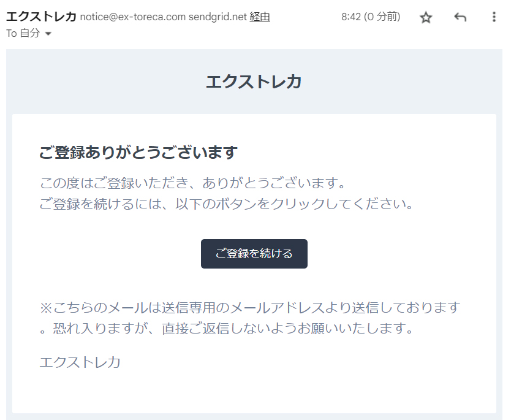
Task: Click the ご登録ありがとうございます heading
Action: click(138, 152)
